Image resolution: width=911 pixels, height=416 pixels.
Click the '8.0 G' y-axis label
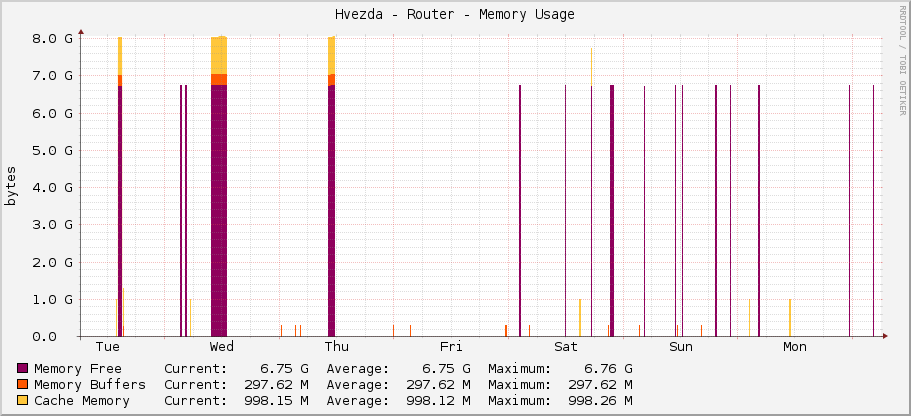[x=52, y=38]
